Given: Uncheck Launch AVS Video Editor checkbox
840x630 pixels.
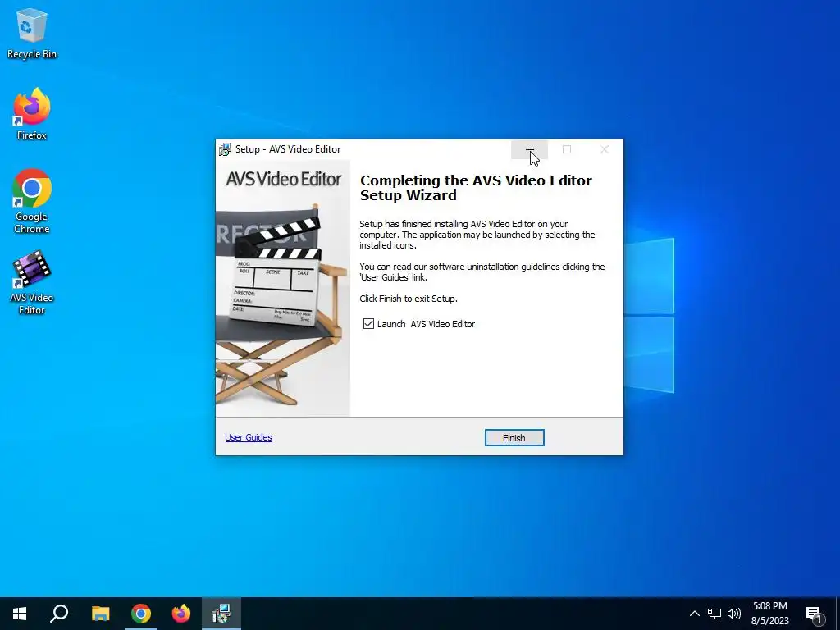Looking at the screenshot, I should coord(368,323).
